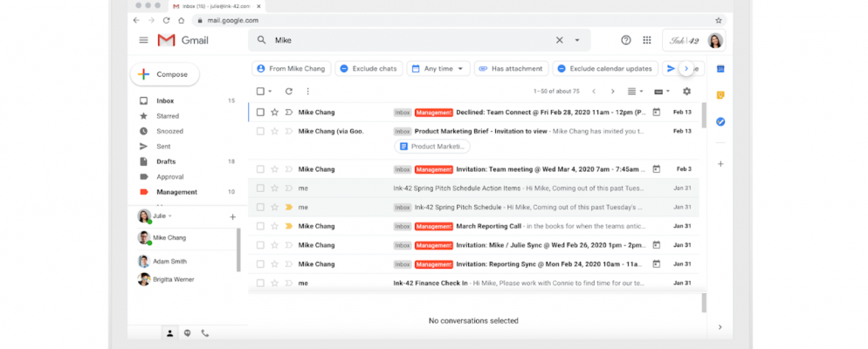Open the Google apps grid
868x349 pixels.
tap(646, 40)
